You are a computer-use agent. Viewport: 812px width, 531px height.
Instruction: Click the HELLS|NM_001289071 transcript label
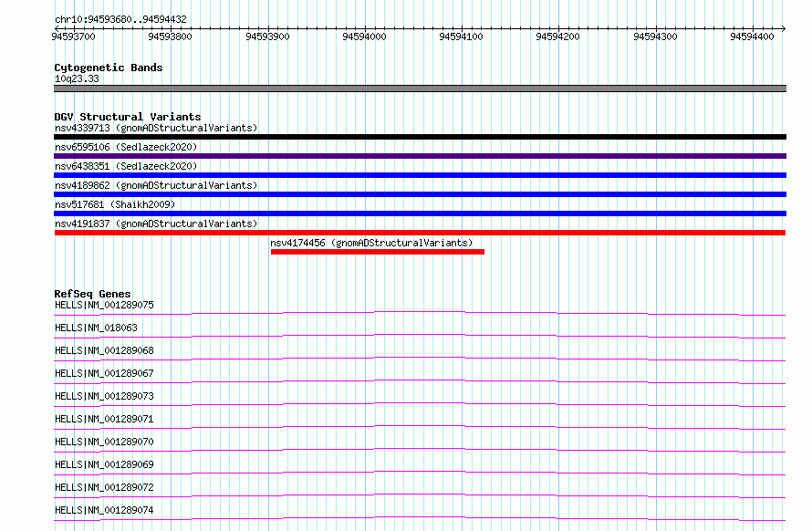104,419
